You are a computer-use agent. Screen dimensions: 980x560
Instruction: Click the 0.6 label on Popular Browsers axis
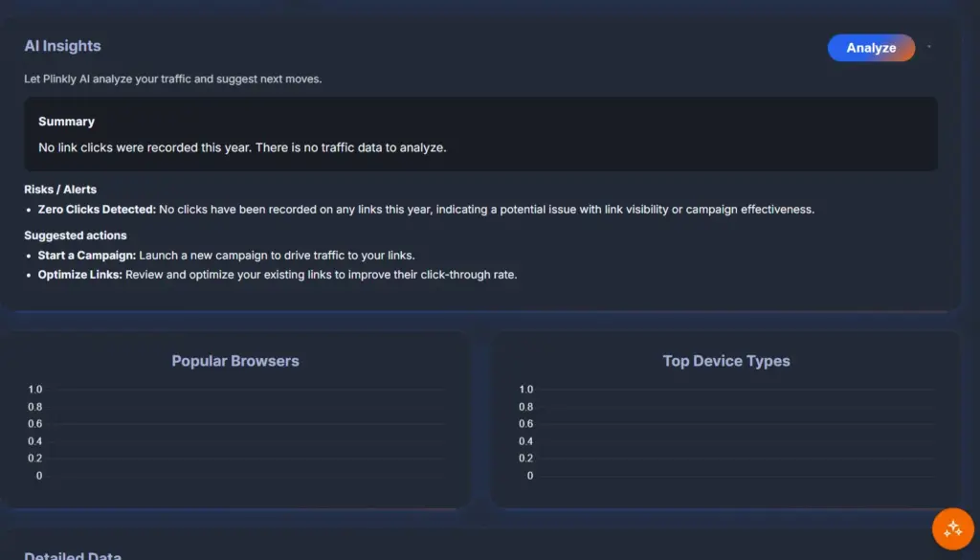pos(34,424)
